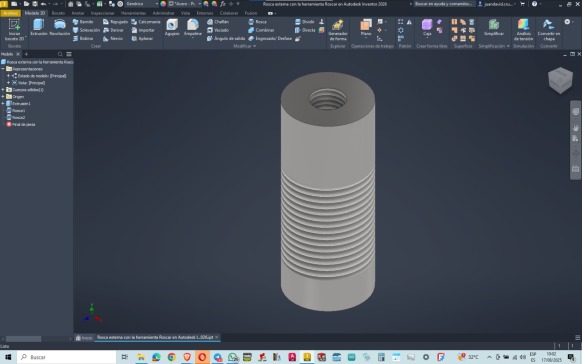Select the Chaflán chamfer tool

click(218, 22)
